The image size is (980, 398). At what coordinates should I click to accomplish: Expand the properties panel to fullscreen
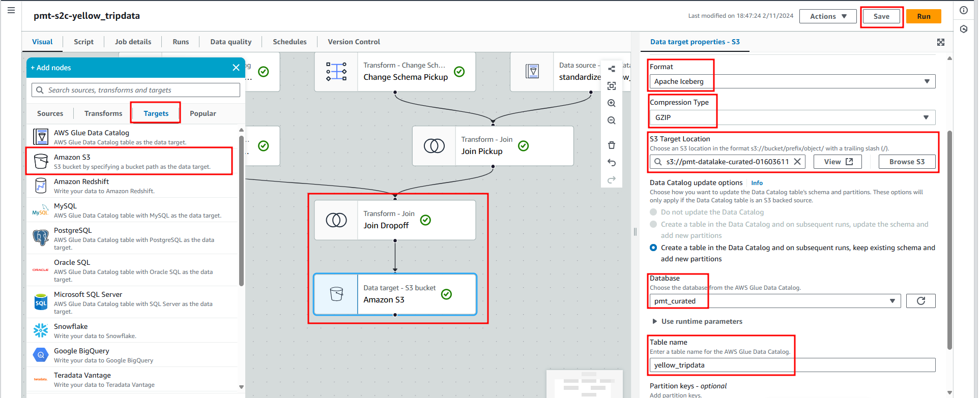tap(941, 42)
